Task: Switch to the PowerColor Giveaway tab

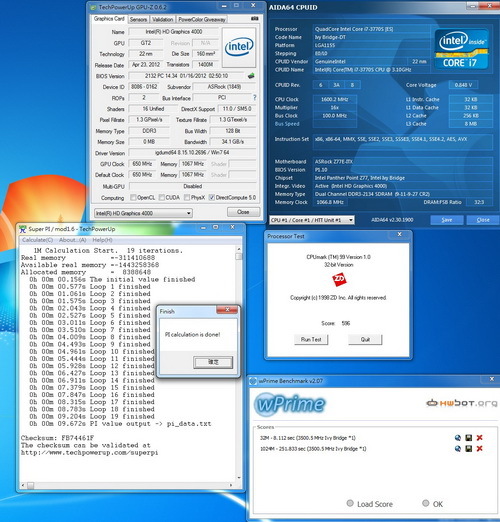Action: 202,20
